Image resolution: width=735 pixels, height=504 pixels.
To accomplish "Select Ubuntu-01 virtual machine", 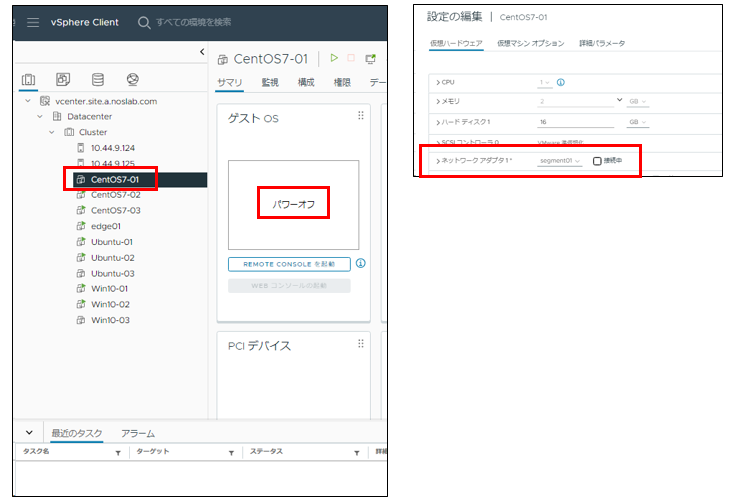I will pyautogui.click(x=112, y=242).
